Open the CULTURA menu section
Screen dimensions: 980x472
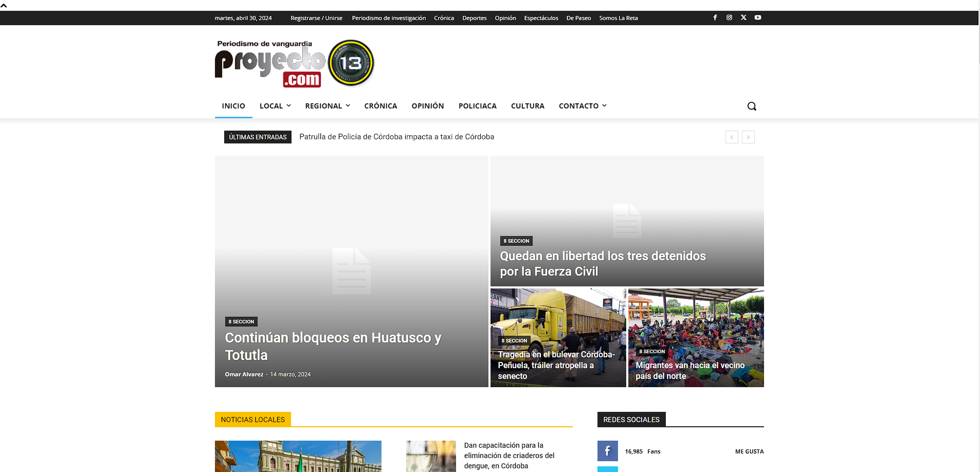pos(527,106)
